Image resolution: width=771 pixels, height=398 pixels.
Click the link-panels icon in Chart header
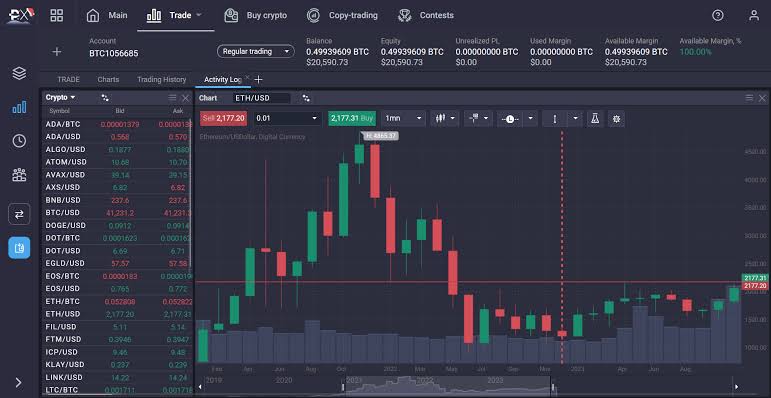pyautogui.click(x=306, y=98)
